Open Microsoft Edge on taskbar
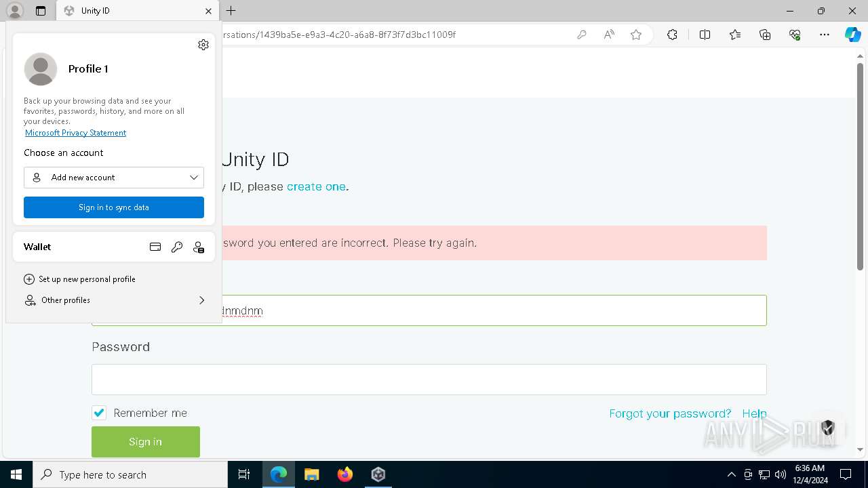 click(279, 474)
